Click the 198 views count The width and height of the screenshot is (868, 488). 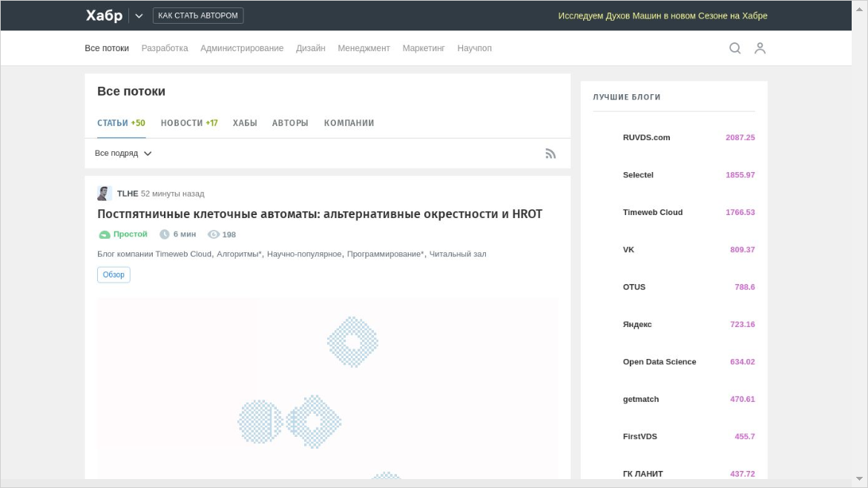click(229, 234)
